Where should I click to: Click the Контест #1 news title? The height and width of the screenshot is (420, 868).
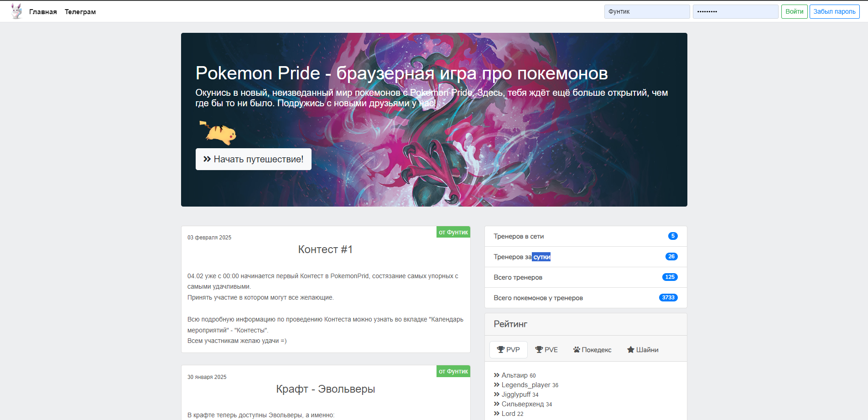click(325, 249)
